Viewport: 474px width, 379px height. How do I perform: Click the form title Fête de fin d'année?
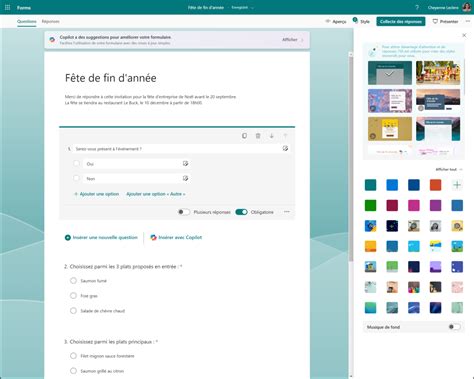pyautogui.click(x=111, y=78)
